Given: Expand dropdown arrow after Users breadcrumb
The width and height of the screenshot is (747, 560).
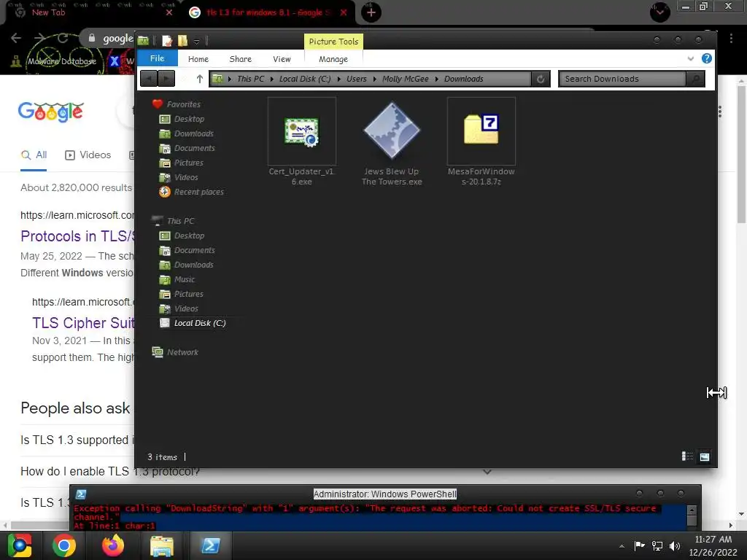Looking at the screenshot, I should pyautogui.click(x=374, y=79).
